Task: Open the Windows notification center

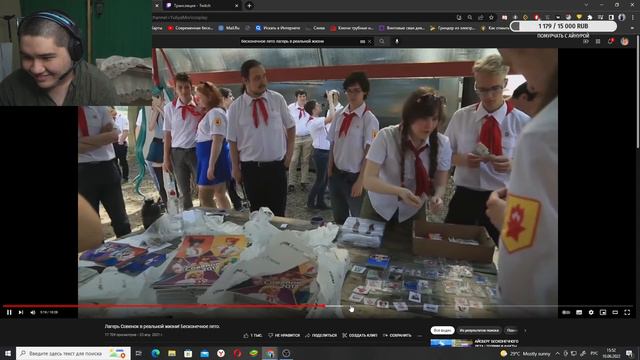Action: (629, 353)
